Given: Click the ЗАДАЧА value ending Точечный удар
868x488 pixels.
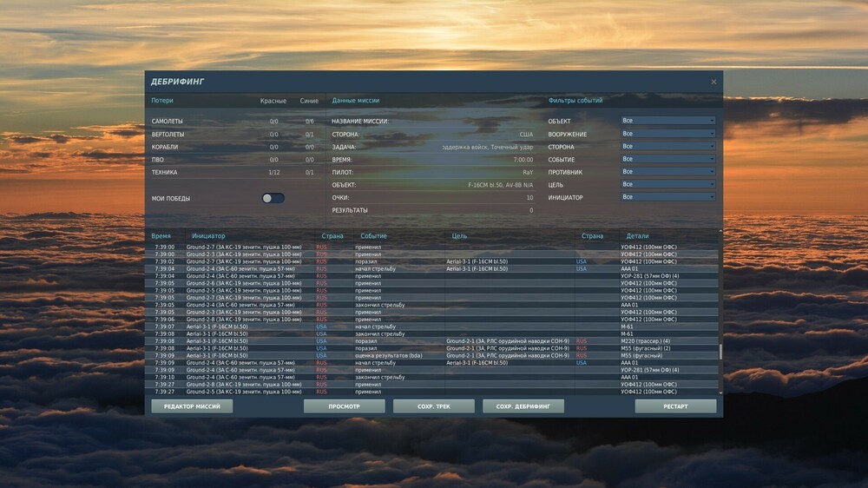Looking at the screenshot, I should (x=488, y=147).
